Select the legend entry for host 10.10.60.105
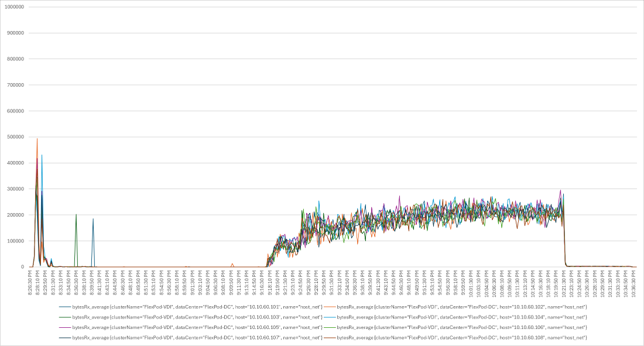644x346 pixels. 191,327
